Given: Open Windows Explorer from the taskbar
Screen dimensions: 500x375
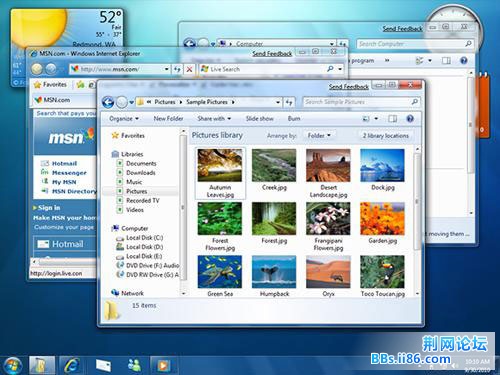Looking at the screenshot, I should 42,365.
